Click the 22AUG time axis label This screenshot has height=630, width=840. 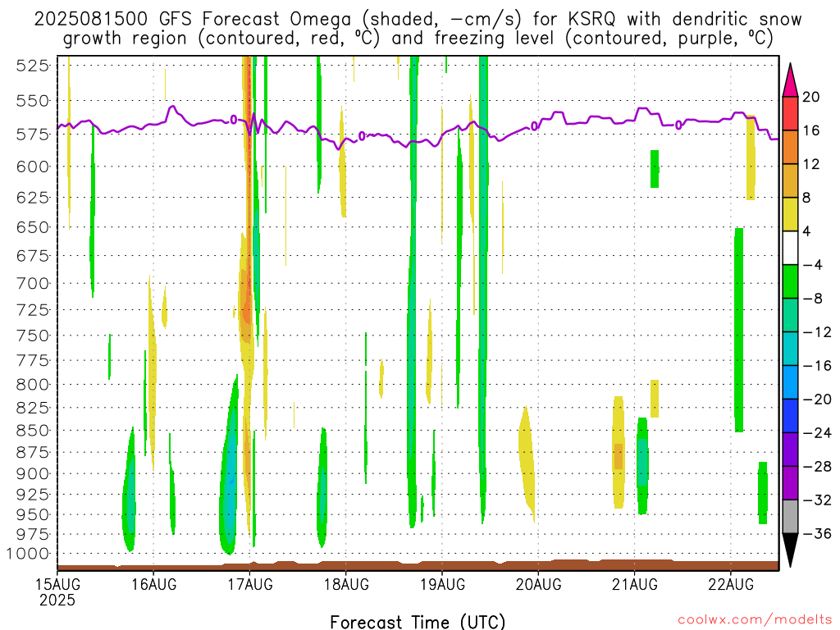pos(731,584)
